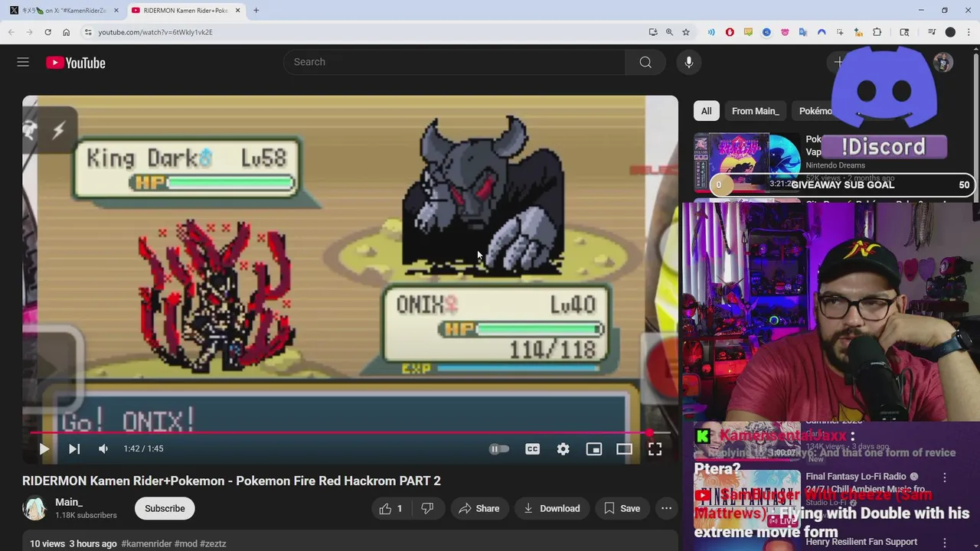Select the All filter chip

(x=706, y=111)
